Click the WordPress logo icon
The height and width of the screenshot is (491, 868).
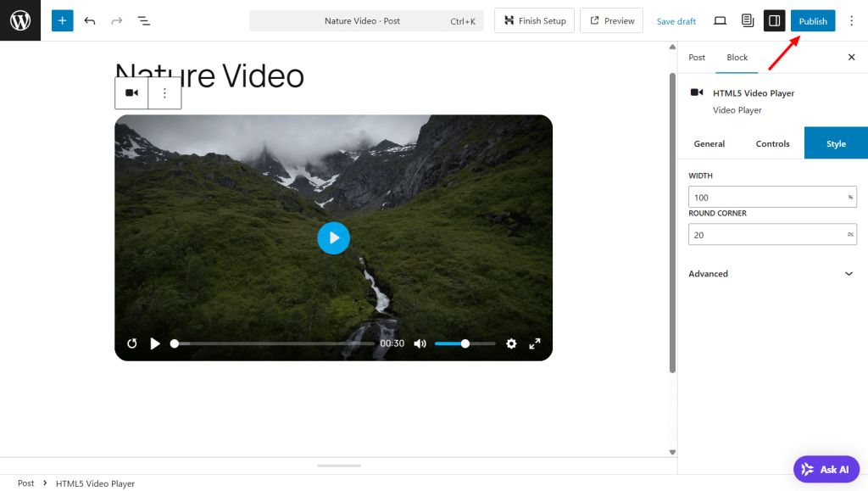tap(20, 20)
